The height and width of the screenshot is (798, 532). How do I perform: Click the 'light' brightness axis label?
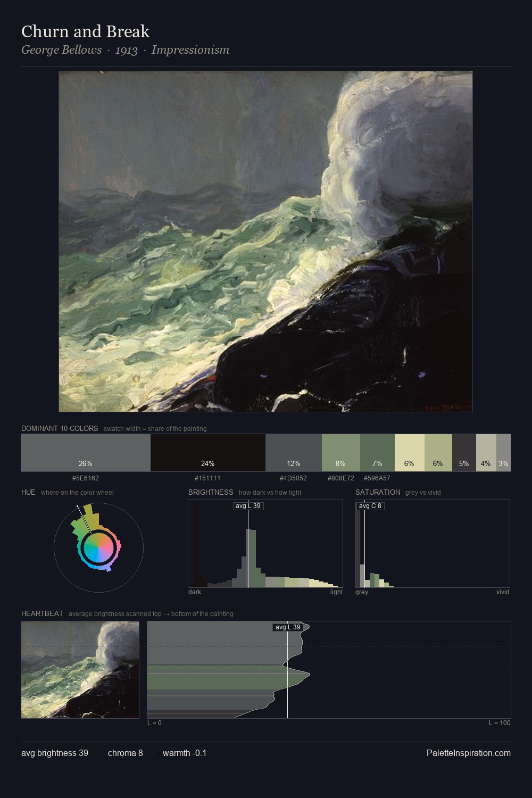pyautogui.click(x=337, y=592)
